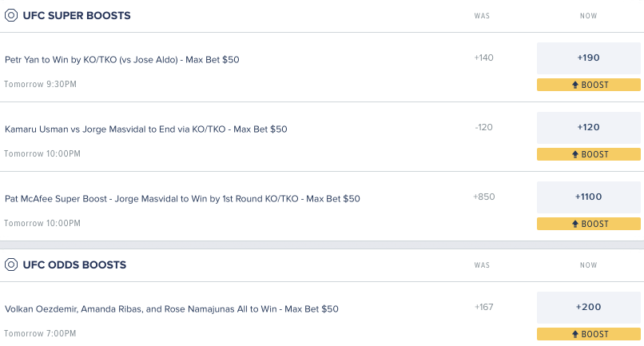Collapse the UFC ODDS BOOSTS section header
This screenshot has height=346, width=644.
click(322, 265)
